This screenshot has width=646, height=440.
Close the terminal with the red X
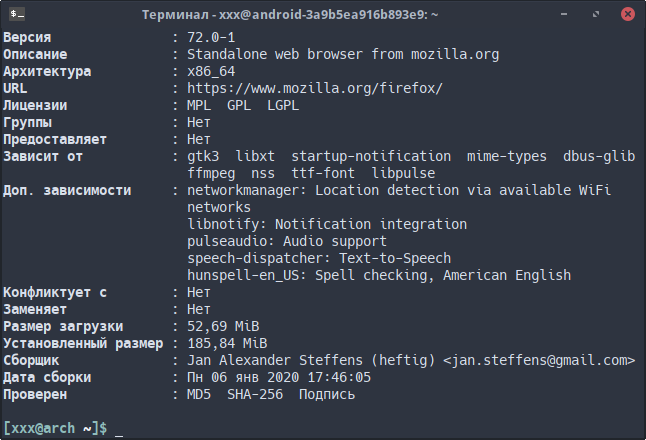[x=627, y=14]
